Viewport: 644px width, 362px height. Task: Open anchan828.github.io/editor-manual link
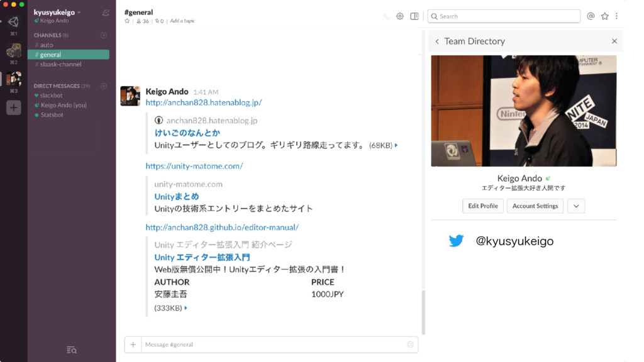point(222,228)
